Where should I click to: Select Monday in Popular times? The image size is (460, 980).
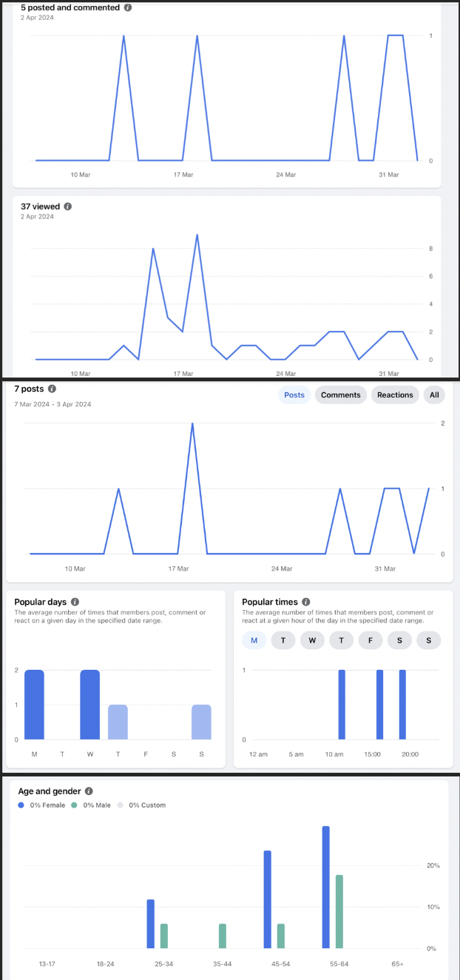click(254, 640)
